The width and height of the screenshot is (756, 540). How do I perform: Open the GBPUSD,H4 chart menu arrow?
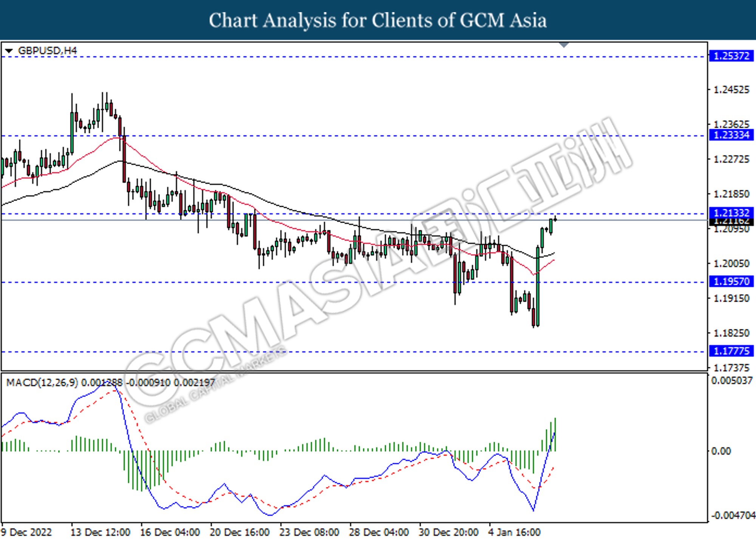[x=9, y=51]
